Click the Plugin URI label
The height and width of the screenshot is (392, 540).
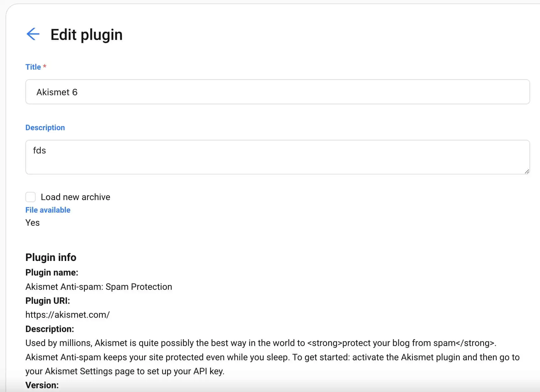coord(48,301)
